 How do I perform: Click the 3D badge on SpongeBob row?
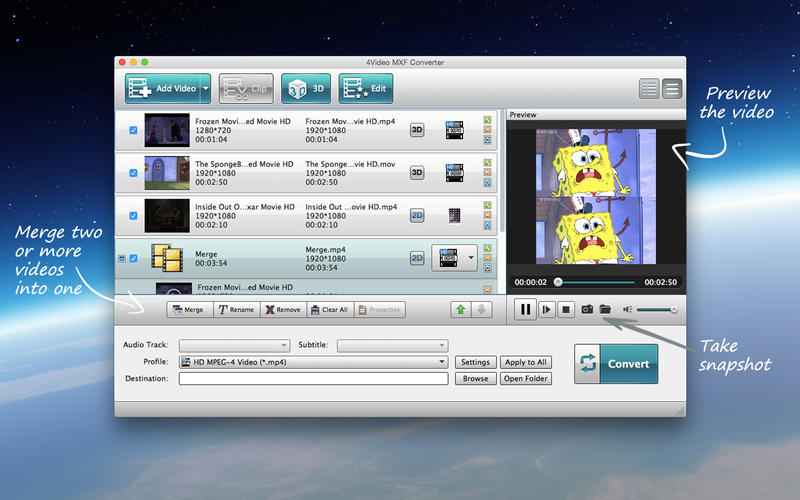[x=417, y=173]
